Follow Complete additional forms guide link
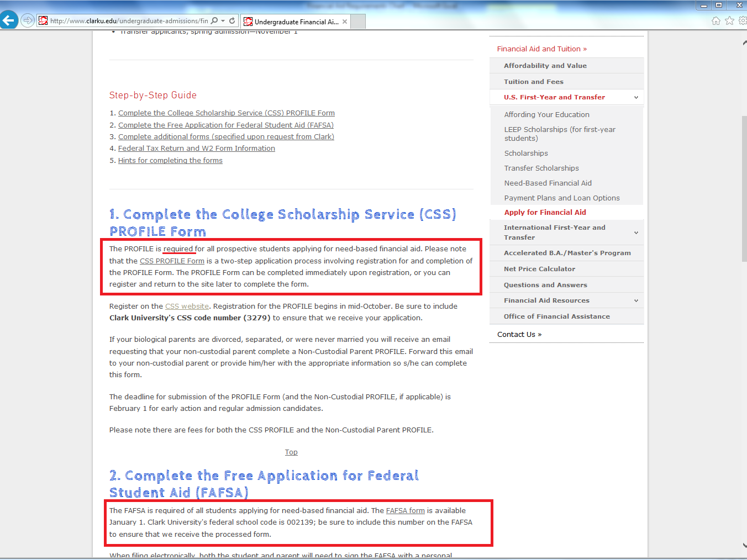This screenshot has width=747, height=560. click(226, 136)
